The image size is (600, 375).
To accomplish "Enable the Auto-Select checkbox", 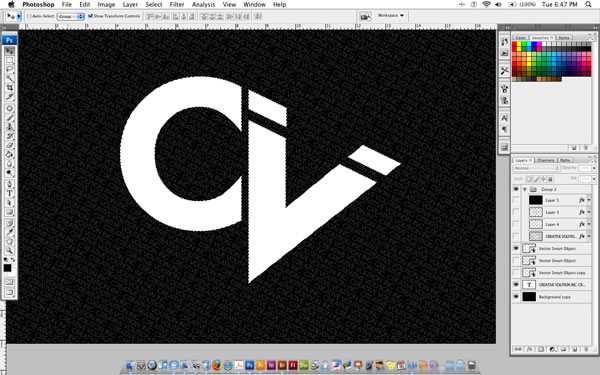I will coord(30,16).
